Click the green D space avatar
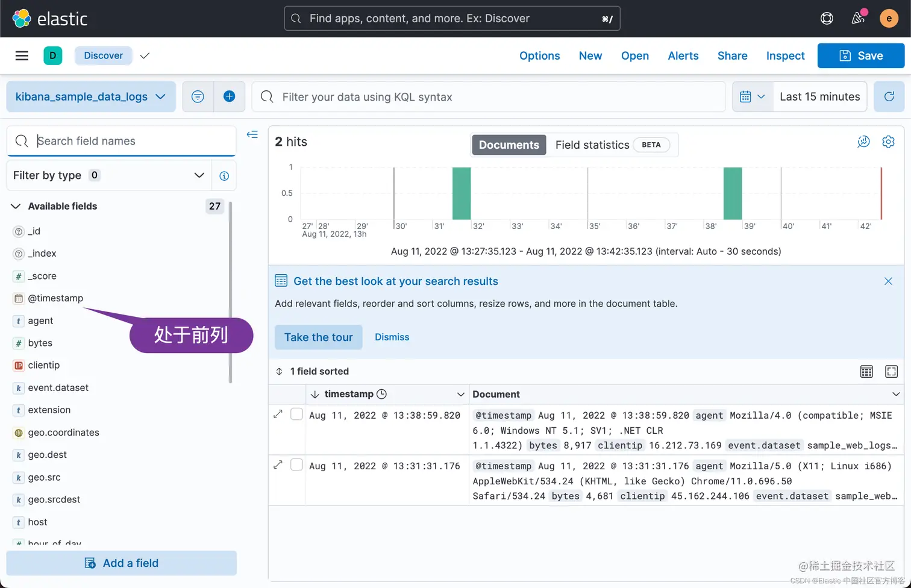This screenshot has height=588, width=911. [53, 55]
